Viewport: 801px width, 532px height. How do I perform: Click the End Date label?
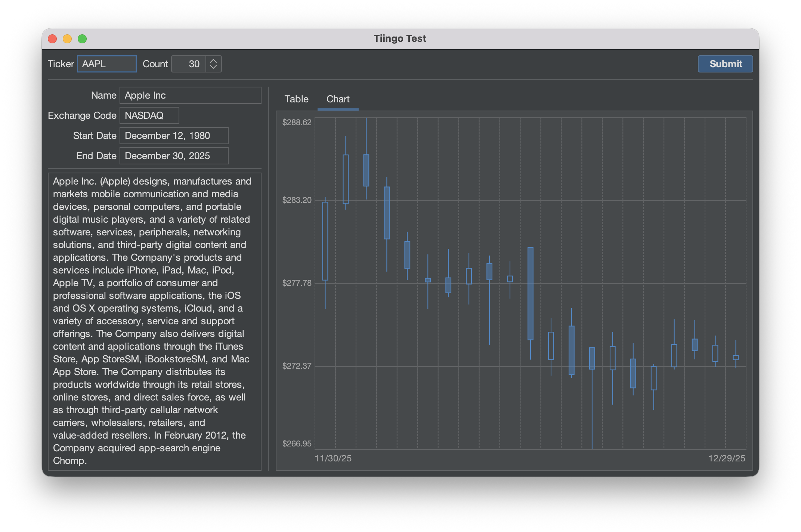click(x=96, y=156)
